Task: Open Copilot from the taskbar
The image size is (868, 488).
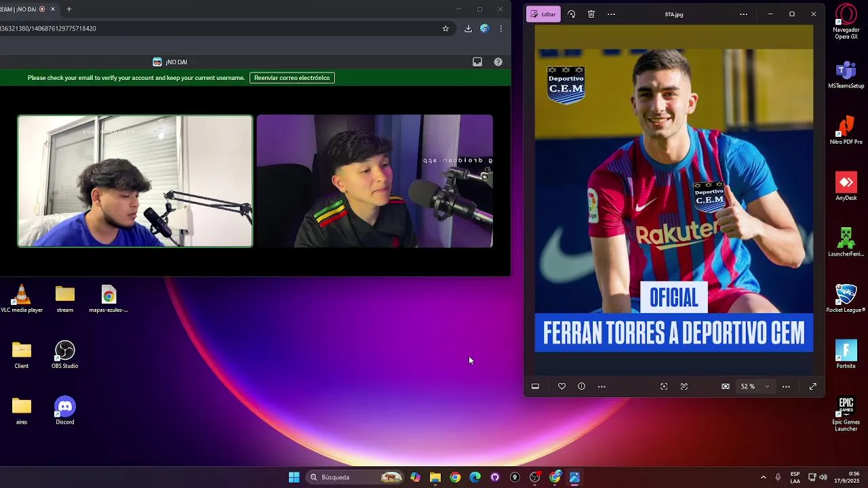Action: [415, 477]
